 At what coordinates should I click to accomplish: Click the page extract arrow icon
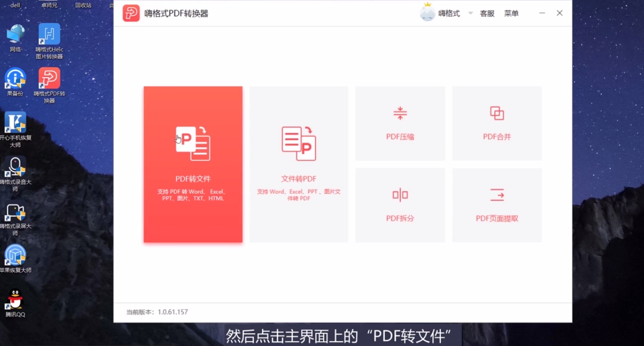point(497,195)
